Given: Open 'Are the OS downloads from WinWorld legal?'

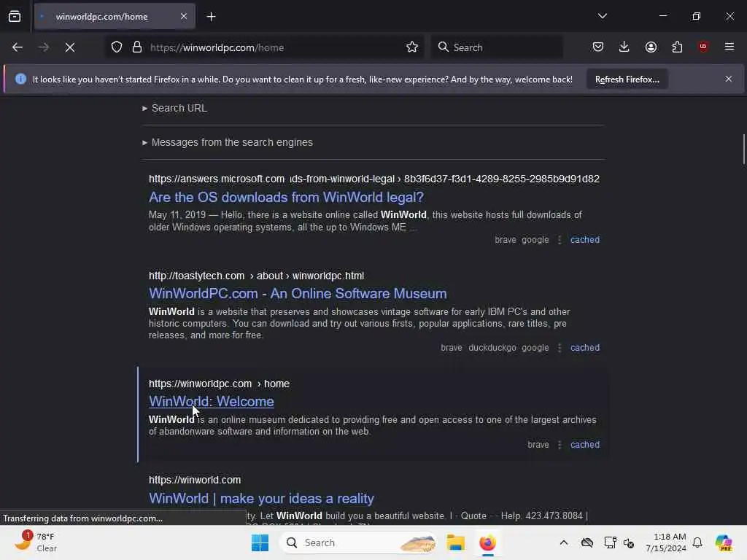Looking at the screenshot, I should 286,197.
